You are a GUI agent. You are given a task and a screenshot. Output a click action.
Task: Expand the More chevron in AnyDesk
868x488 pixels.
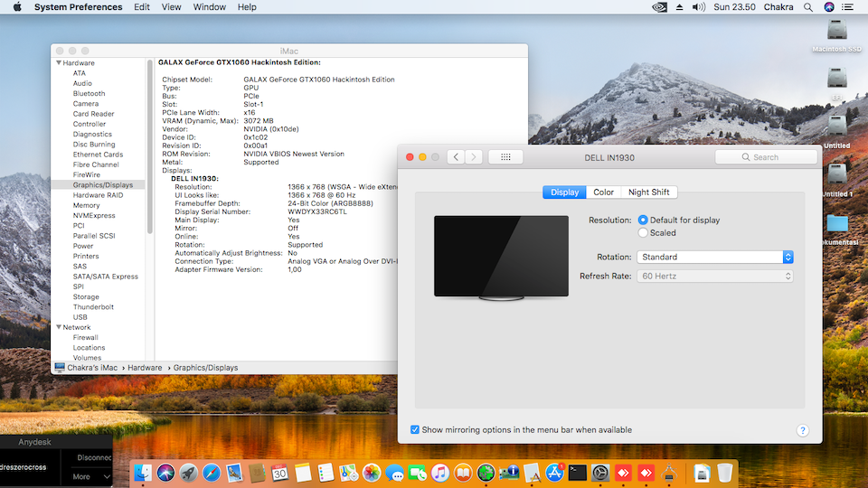pos(107,476)
